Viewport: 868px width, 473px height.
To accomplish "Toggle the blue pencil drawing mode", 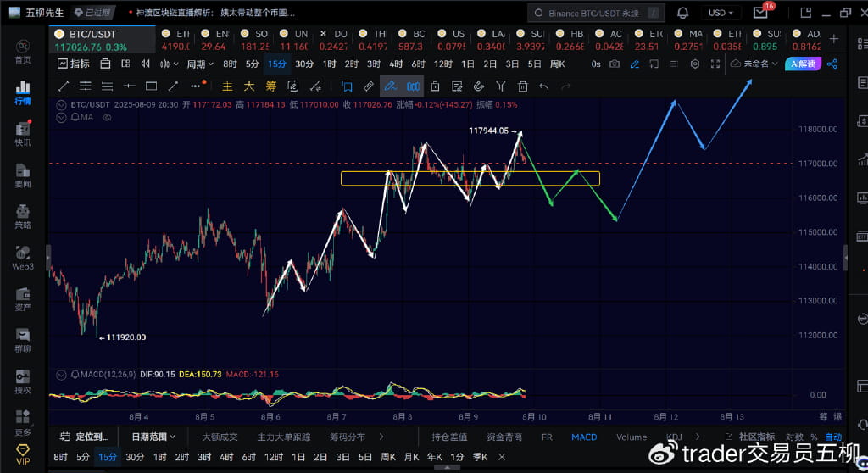I will click(x=634, y=64).
